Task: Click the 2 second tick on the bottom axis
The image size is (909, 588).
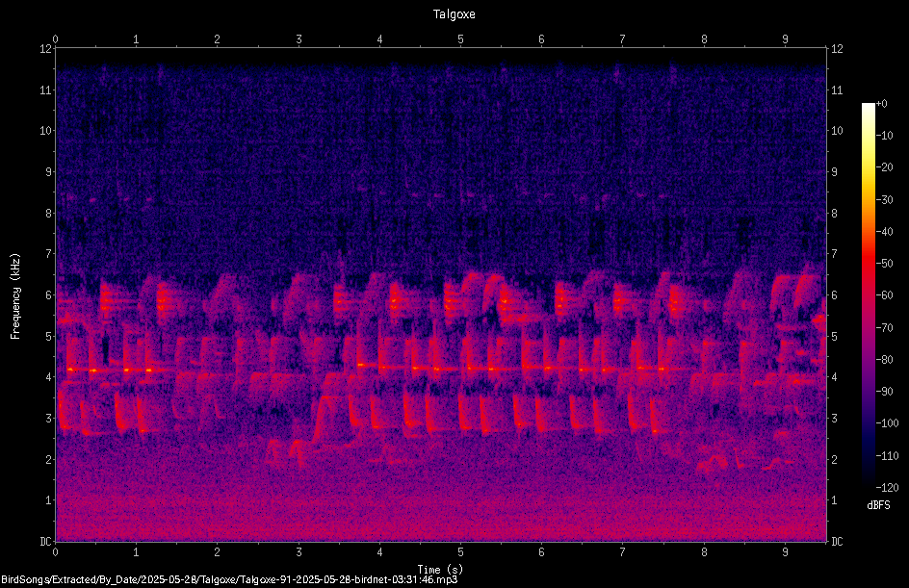Action: [x=217, y=552]
